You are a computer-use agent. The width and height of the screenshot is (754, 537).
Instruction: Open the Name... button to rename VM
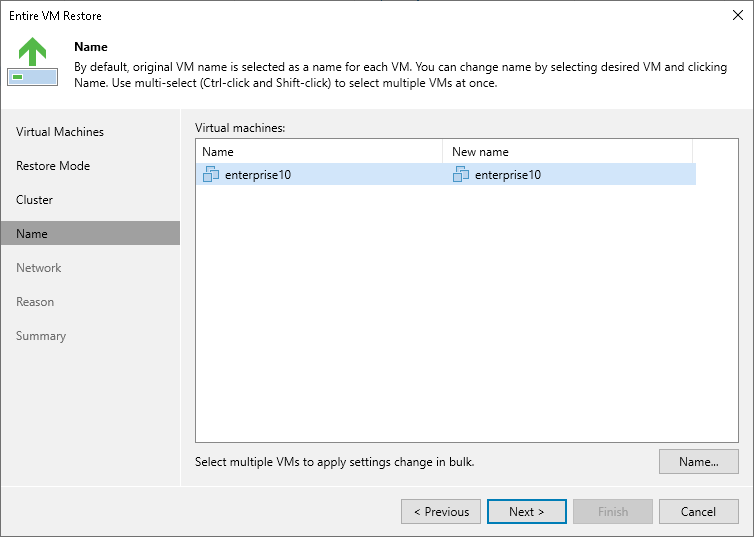699,462
